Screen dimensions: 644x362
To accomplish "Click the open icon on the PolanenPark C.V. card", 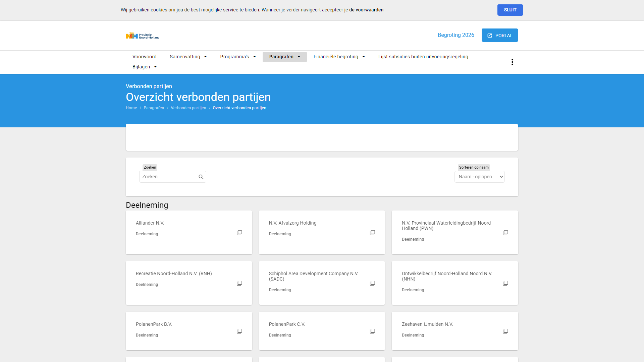I will 372,331.
